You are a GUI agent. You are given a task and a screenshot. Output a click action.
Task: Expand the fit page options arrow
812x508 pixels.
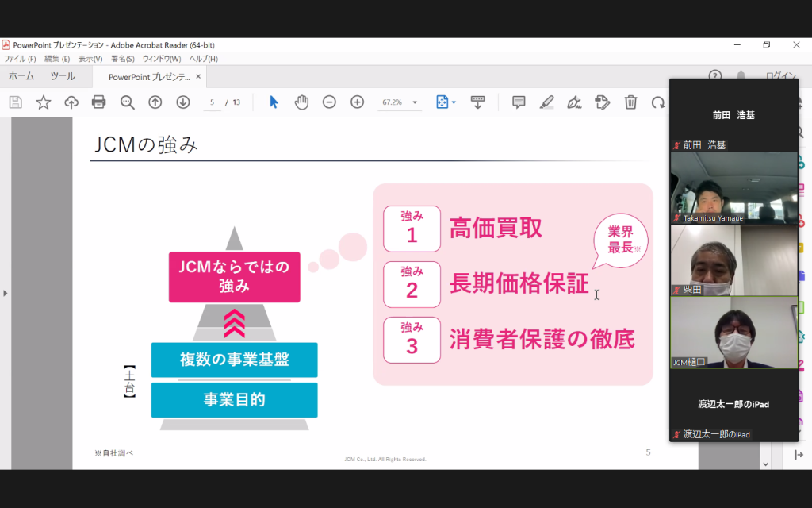(x=454, y=102)
